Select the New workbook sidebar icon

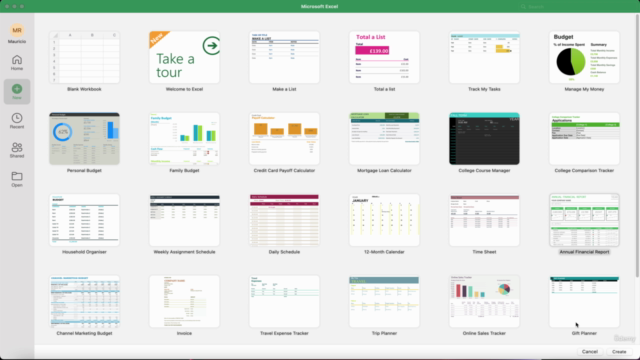click(x=17, y=91)
